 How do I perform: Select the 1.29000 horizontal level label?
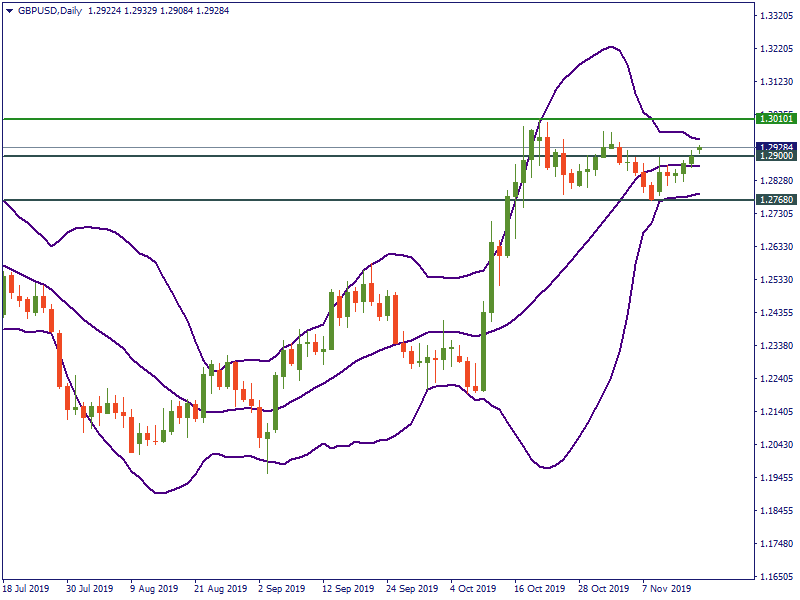point(776,157)
